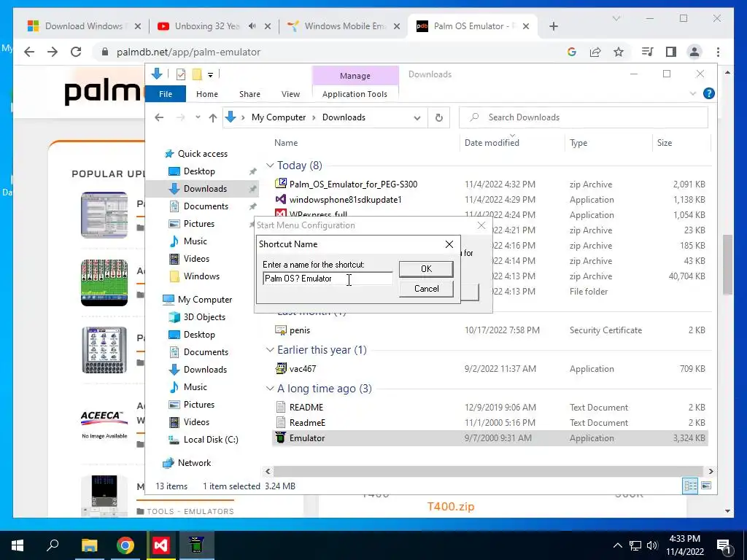Open the Chrome profile avatar
Image resolution: width=747 pixels, height=560 pixels.
(694, 52)
